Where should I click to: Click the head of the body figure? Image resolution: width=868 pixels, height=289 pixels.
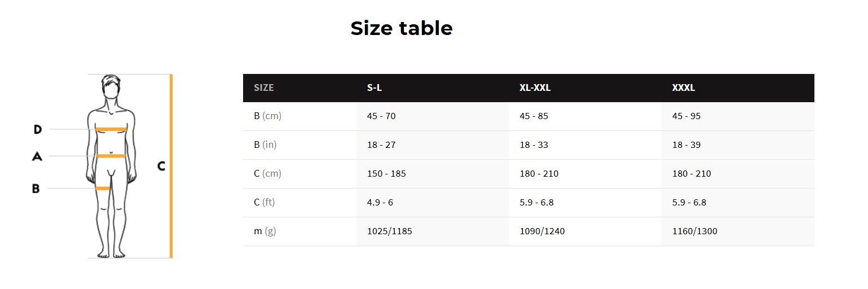pyautogui.click(x=111, y=87)
